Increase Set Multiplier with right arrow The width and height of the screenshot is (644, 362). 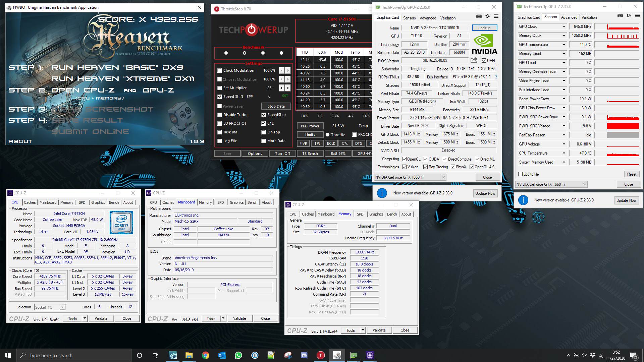288,88
